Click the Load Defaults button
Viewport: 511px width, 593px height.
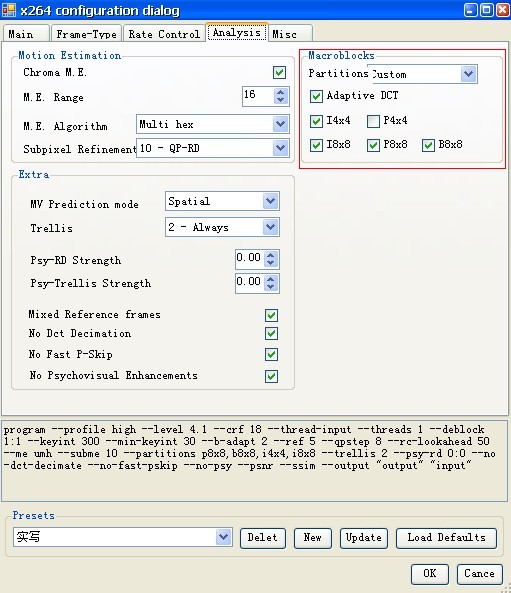tap(446, 538)
